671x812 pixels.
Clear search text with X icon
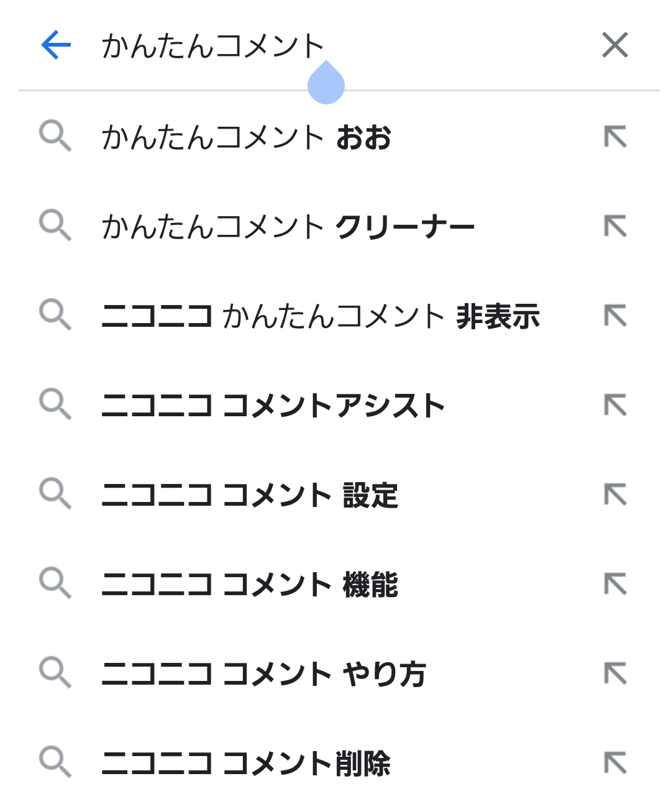615,45
